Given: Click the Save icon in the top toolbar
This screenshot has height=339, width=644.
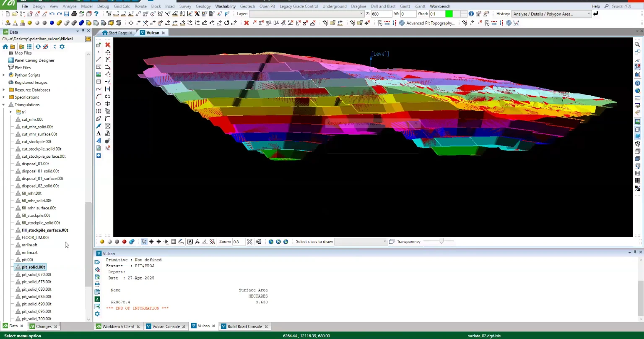Looking at the screenshot, I should 67,14.
